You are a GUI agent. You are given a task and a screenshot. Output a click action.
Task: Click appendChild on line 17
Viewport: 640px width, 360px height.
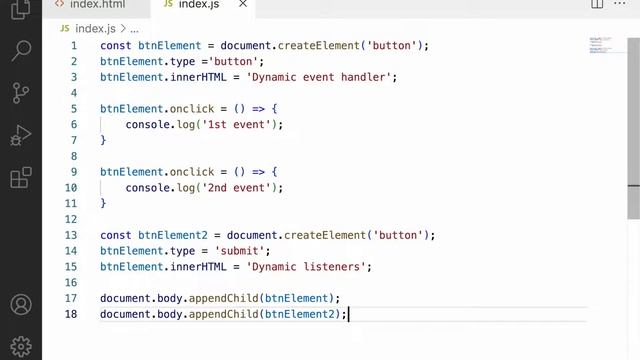[223, 298]
